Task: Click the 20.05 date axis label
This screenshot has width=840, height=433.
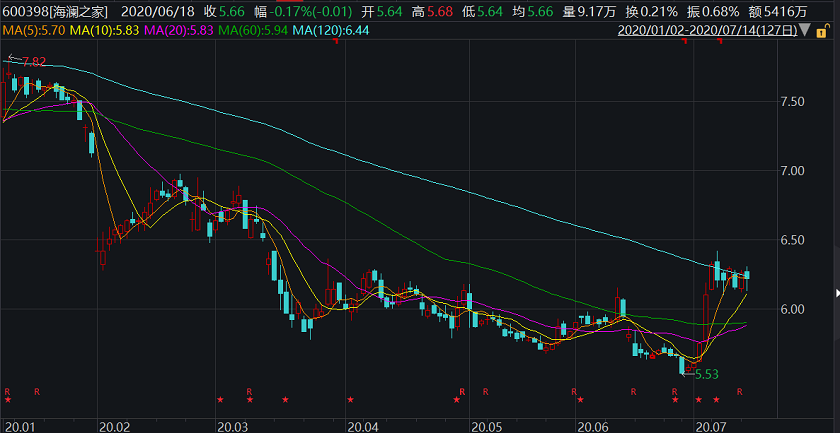Action: pos(485,424)
